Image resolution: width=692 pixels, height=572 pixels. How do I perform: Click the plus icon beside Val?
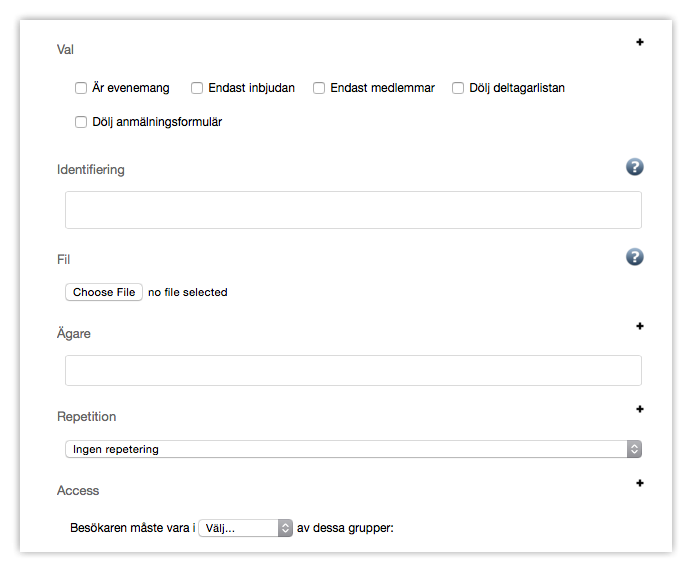pyautogui.click(x=640, y=42)
